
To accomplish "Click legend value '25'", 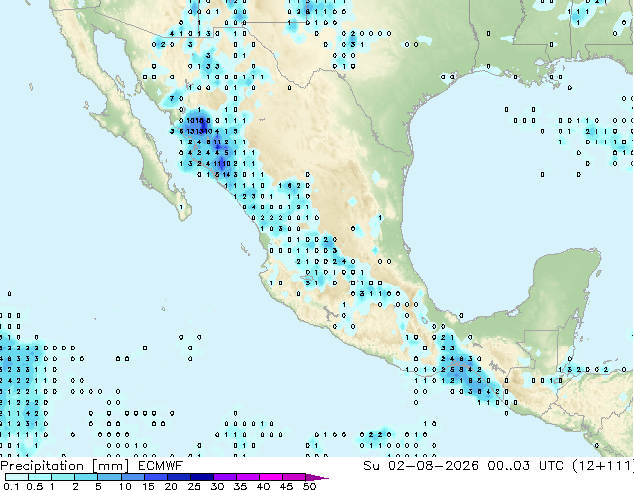I will 194,486.
